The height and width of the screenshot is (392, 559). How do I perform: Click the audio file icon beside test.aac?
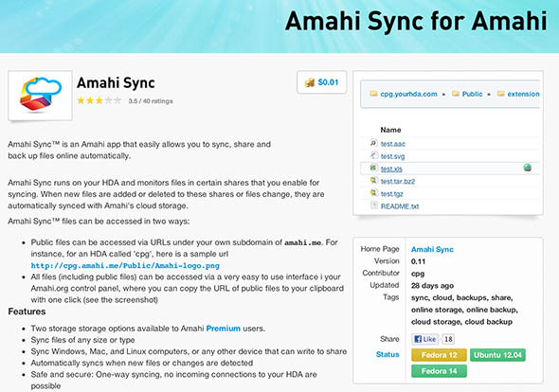tap(373, 143)
